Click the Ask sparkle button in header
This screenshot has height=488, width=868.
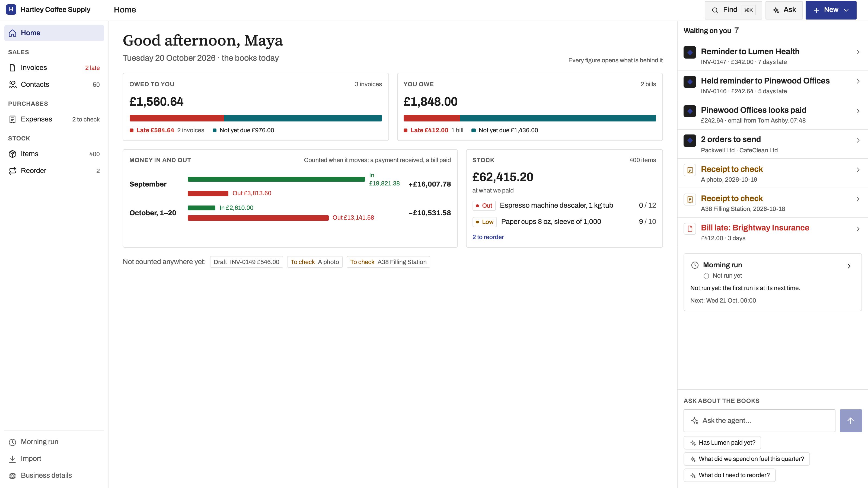784,10
